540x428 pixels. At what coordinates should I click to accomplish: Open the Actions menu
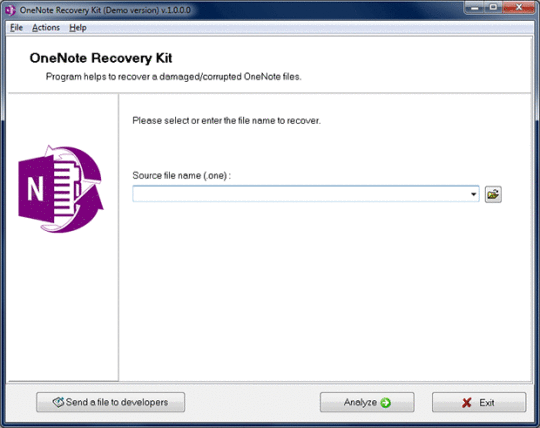click(x=46, y=28)
